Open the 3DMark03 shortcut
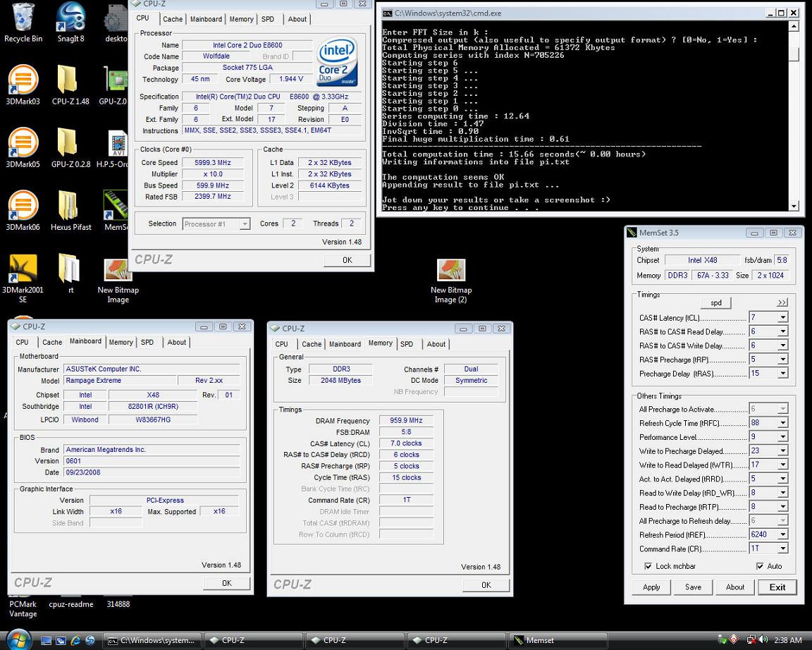812x650 pixels. pyautogui.click(x=23, y=85)
